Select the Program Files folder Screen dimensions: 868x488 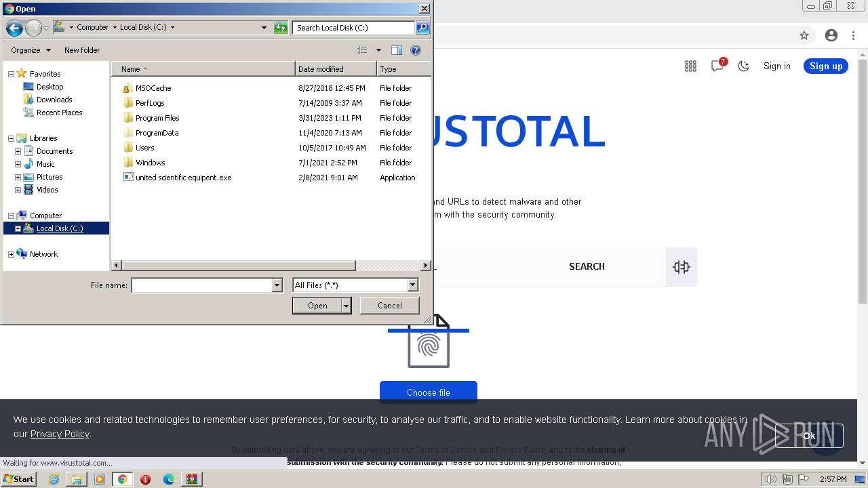coord(157,118)
